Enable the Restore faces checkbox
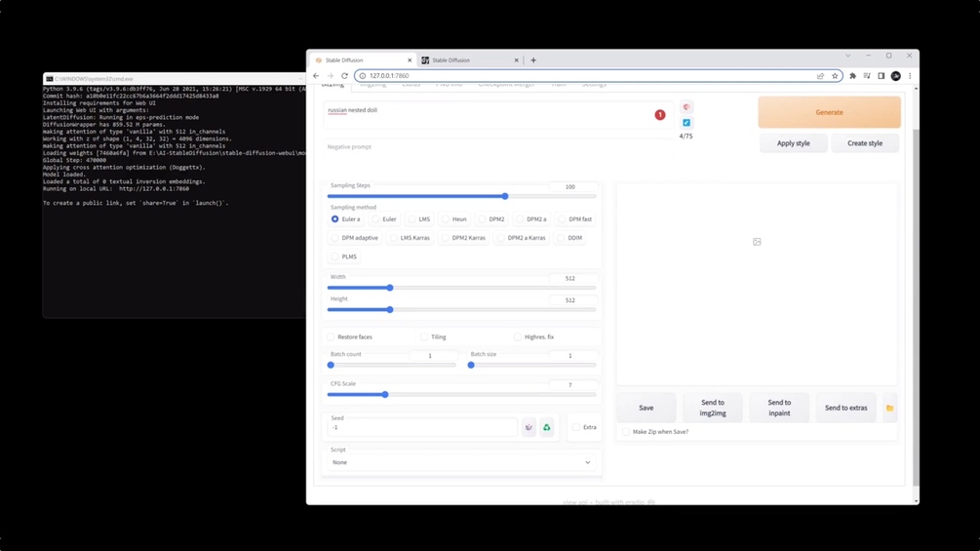Image resolution: width=980 pixels, height=551 pixels. point(332,336)
